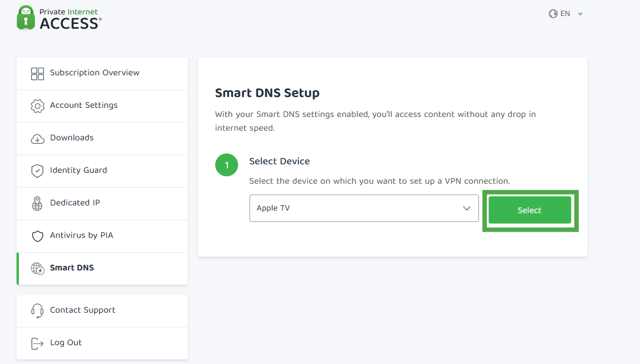Screen dimensions: 640x364
Task: Open Identity Guard section
Action: 102,171
